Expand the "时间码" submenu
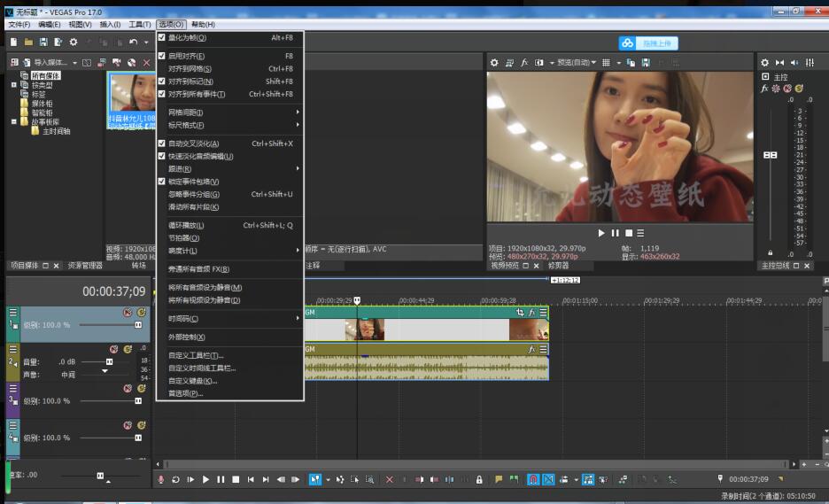The image size is (829, 504). (230, 318)
